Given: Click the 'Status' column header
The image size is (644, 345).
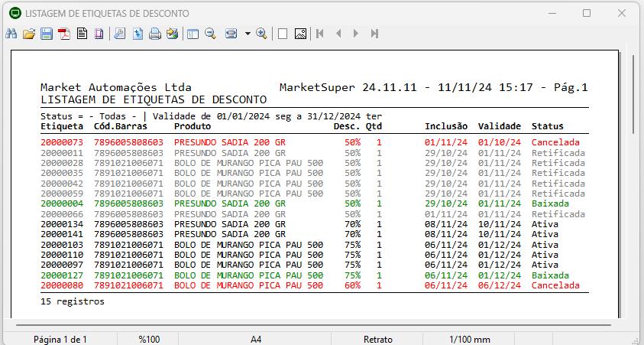Looking at the screenshot, I should (548, 126).
